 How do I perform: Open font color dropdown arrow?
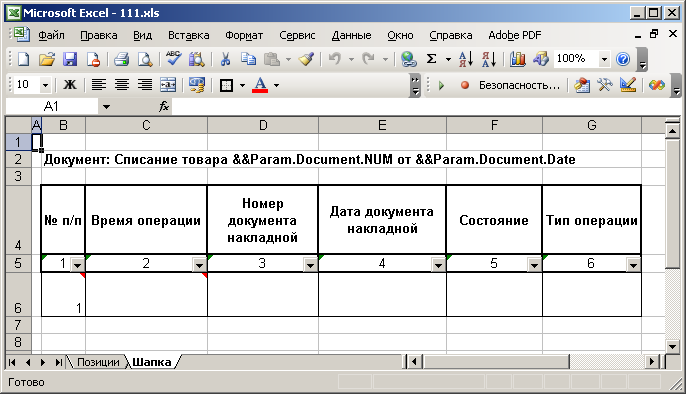[276, 85]
